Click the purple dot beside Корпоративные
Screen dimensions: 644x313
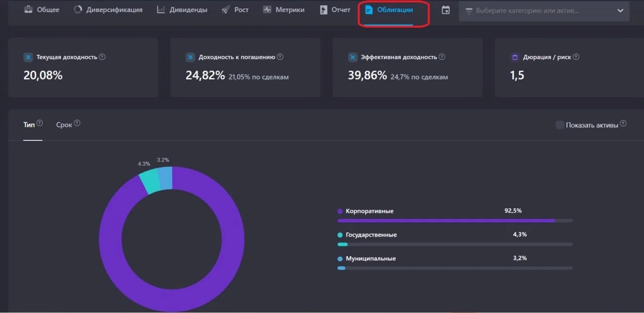click(340, 211)
